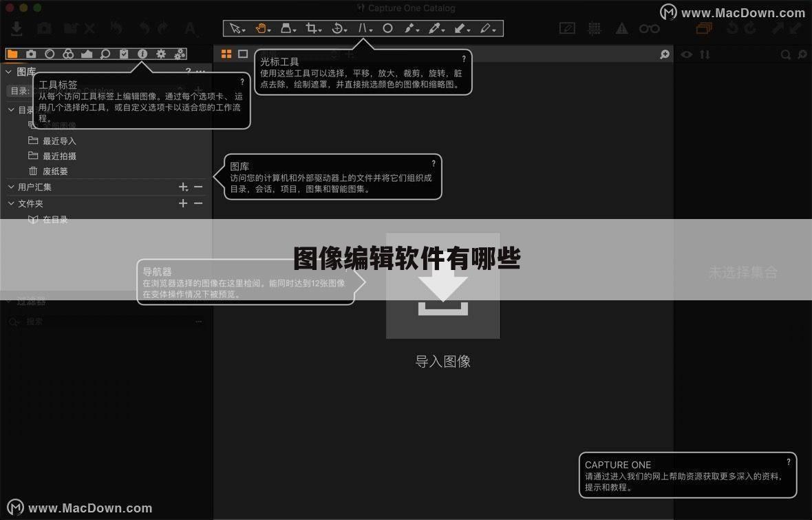Add a new 用户汇集 with plus
Screen dimensions: 812x520
pyautogui.click(x=183, y=187)
